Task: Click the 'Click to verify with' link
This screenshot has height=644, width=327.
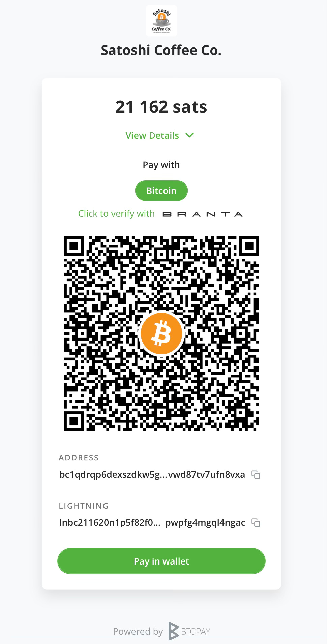Action: pyautogui.click(x=116, y=214)
